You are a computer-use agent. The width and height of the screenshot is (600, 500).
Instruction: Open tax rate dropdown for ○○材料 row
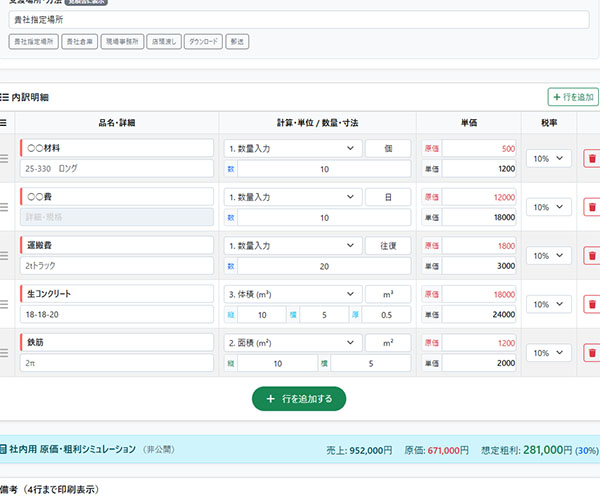click(548, 158)
